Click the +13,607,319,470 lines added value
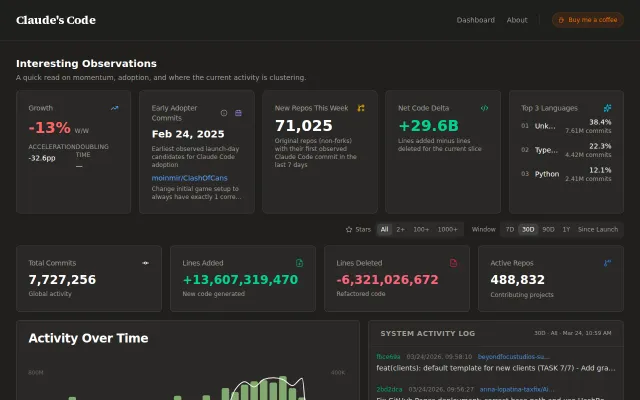Image resolution: width=640 pixels, height=400 pixels. 240,280
